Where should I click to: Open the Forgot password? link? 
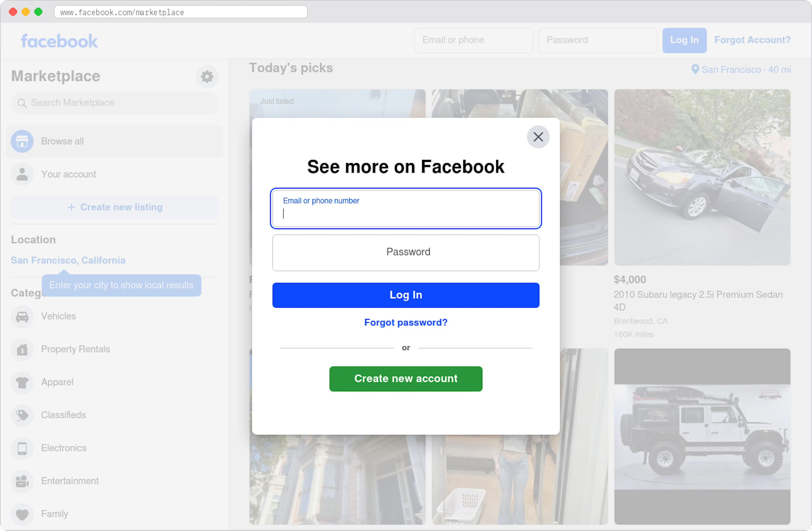pyautogui.click(x=406, y=322)
